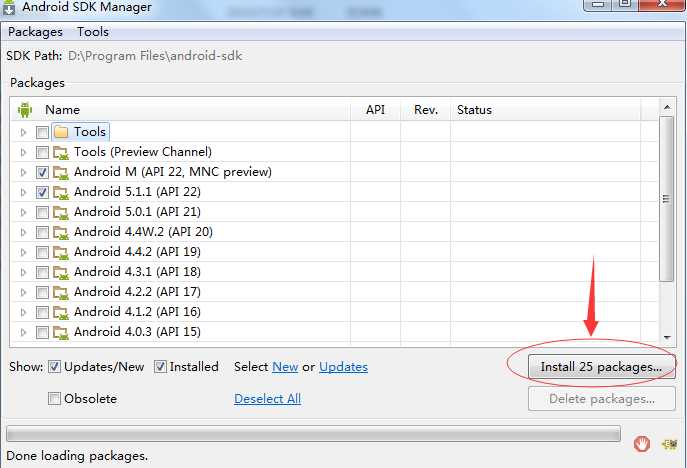Click the package list scrollbar thumb
The height and width of the screenshot is (468, 687).
click(x=666, y=199)
